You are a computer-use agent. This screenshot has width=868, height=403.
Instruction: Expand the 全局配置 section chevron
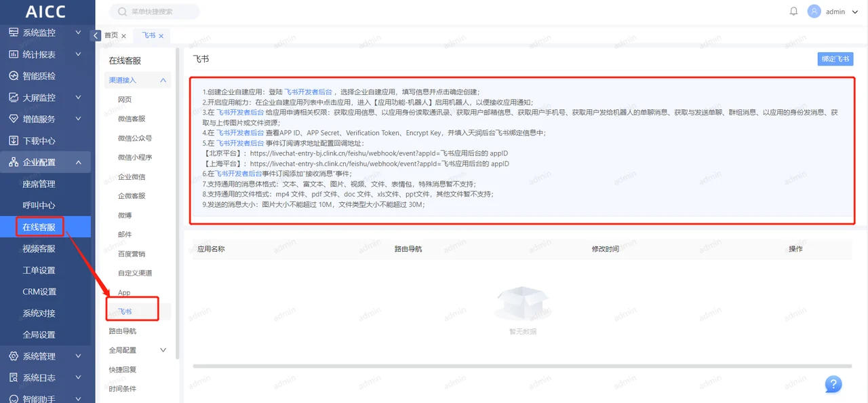click(163, 350)
